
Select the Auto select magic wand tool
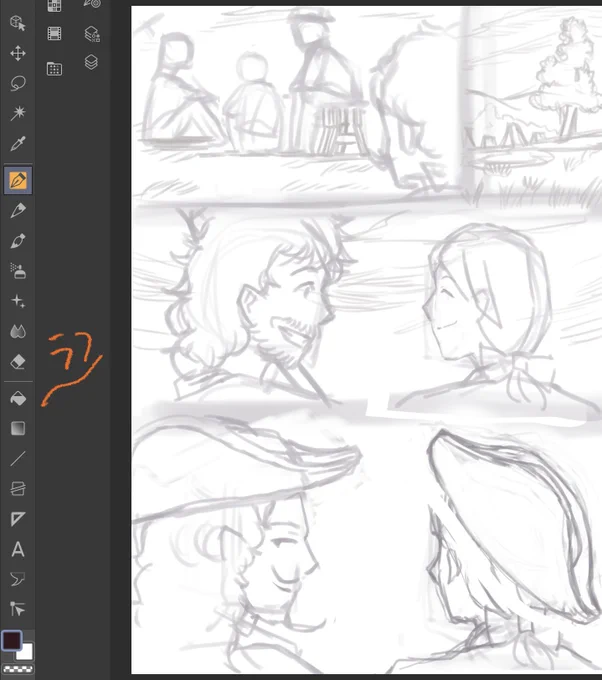click(x=18, y=113)
